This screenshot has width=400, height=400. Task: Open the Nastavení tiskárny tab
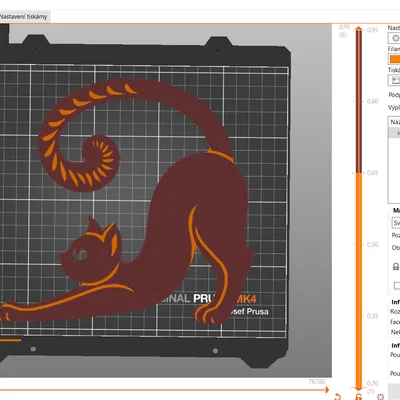click(24, 16)
